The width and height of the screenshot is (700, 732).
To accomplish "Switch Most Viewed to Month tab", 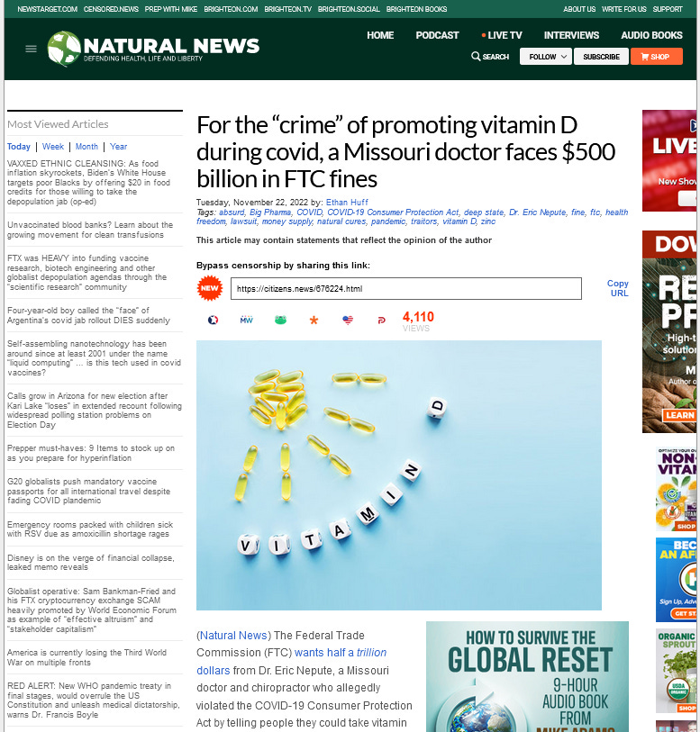I will click(86, 147).
